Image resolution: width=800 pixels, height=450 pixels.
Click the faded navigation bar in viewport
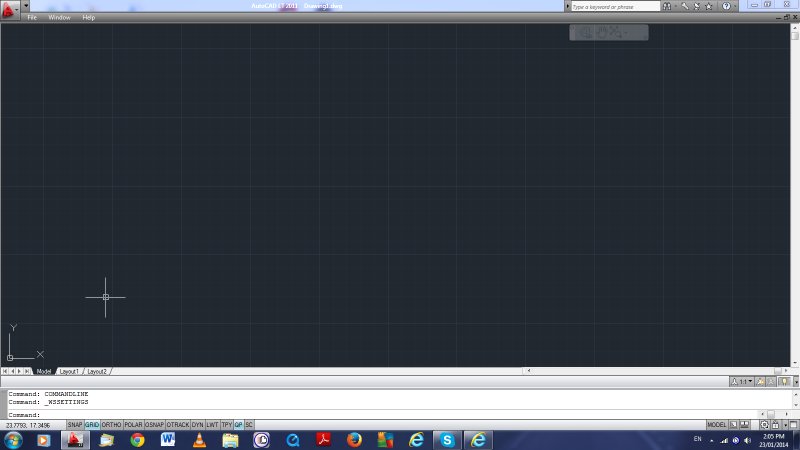[x=609, y=33]
